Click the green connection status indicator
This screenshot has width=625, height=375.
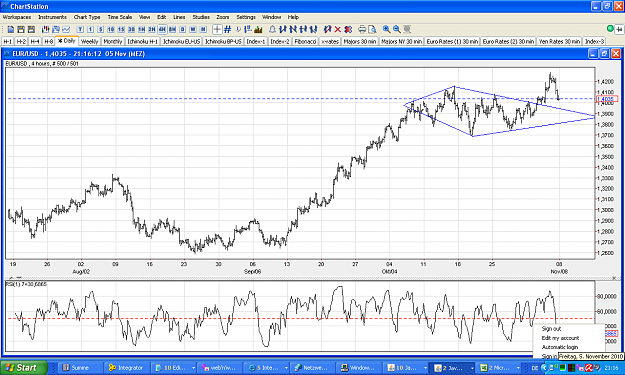point(610,28)
